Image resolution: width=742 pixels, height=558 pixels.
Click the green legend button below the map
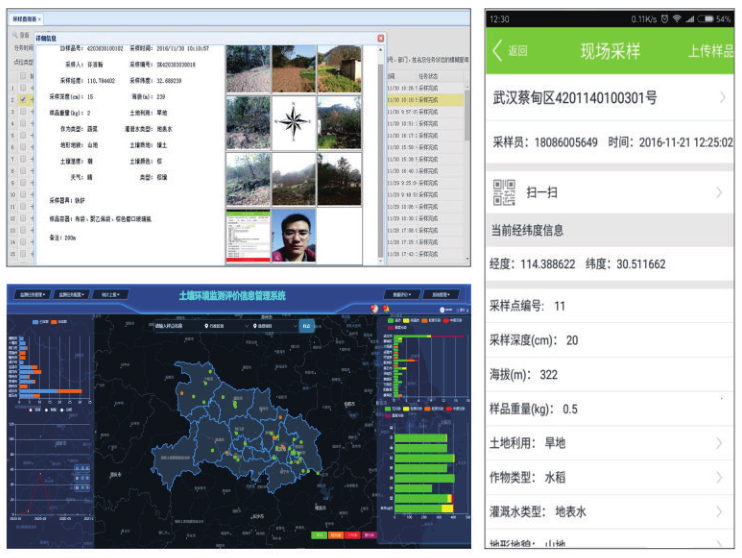319,535
